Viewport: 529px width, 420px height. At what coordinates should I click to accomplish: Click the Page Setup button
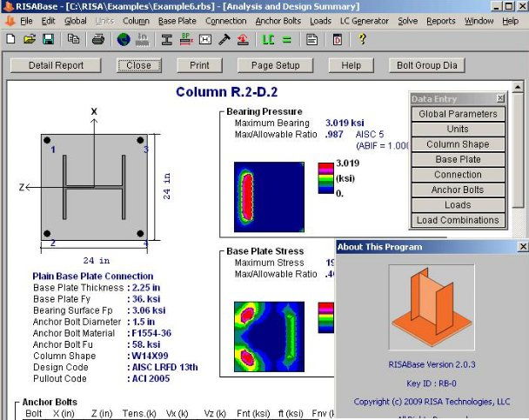point(275,65)
